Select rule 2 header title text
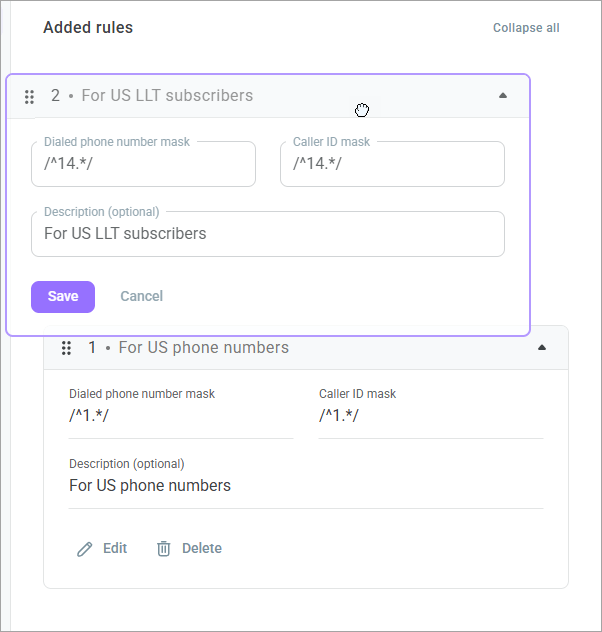 (167, 96)
